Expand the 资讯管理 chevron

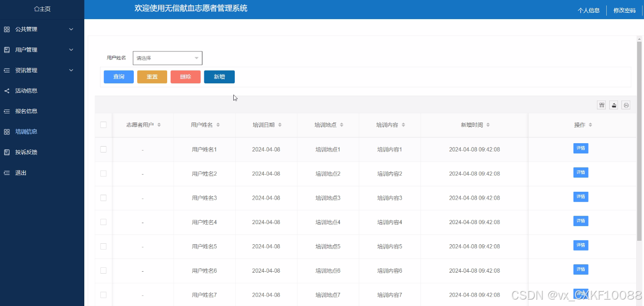[x=71, y=71]
